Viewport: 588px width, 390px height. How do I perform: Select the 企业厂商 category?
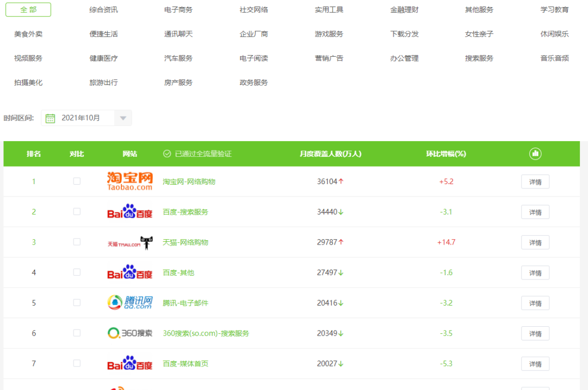(254, 34)
